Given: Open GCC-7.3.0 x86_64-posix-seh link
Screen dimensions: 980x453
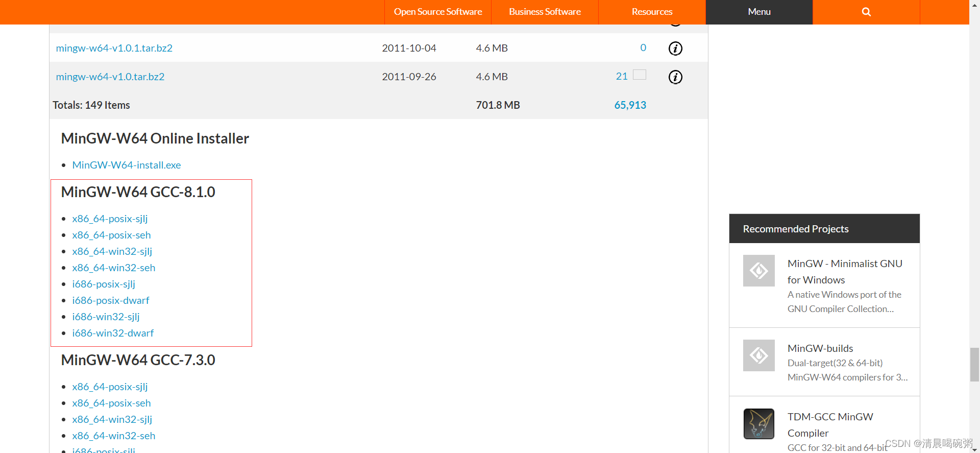Looking at the screenshot, I should point(111,403).
